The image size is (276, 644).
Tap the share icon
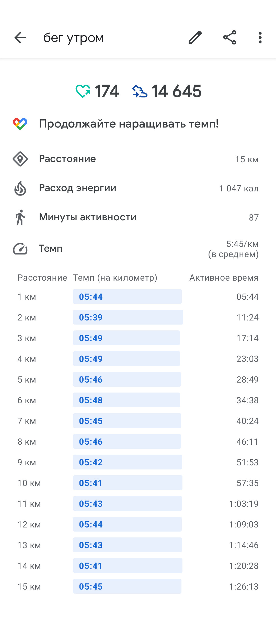tap(230, 38)
